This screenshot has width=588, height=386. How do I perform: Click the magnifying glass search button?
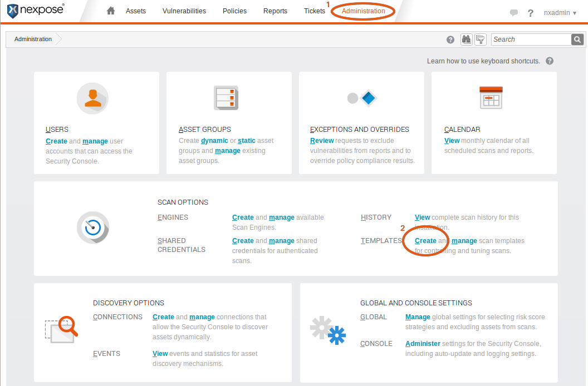(x=577, y=39)
